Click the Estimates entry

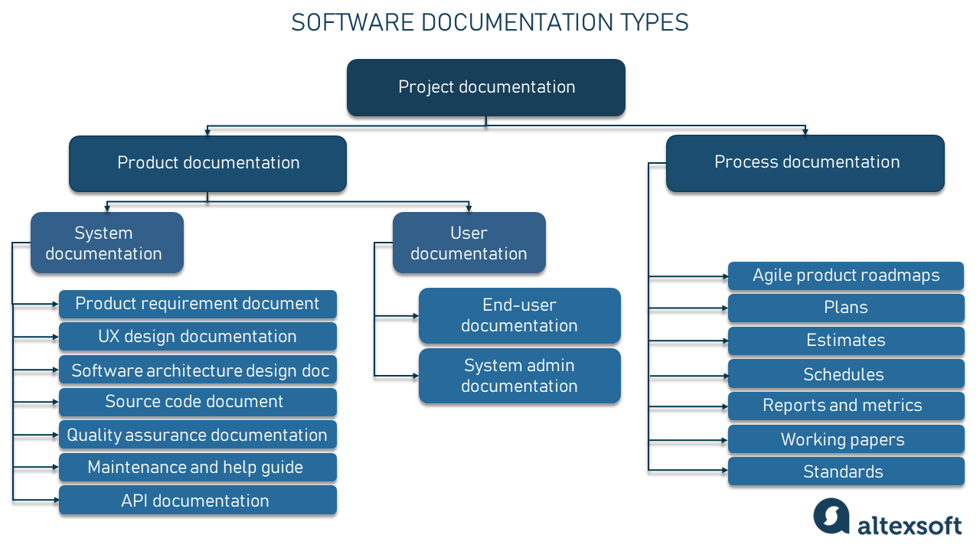(x=845, y=341)
